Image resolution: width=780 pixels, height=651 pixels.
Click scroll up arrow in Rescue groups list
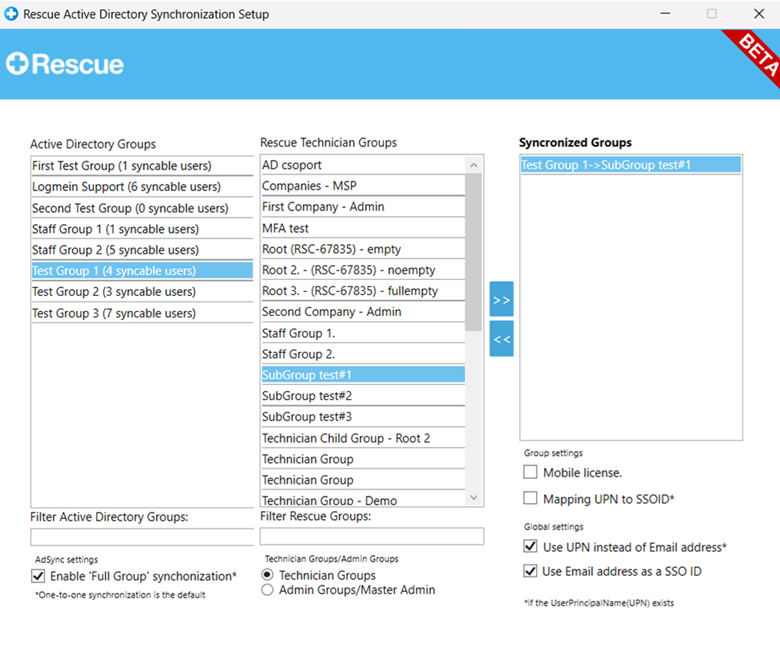pyautogui.click(x=474, y=165)
